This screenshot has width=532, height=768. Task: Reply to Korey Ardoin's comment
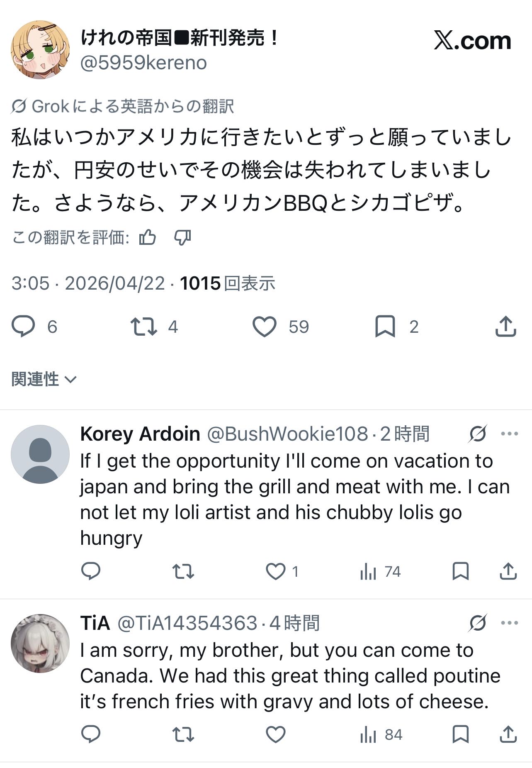(x=90, y=572)
